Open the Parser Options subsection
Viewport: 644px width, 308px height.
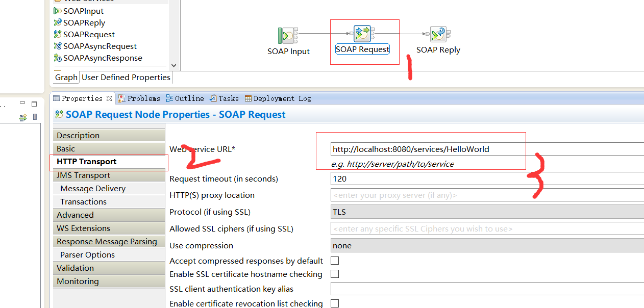pos(109,254)
